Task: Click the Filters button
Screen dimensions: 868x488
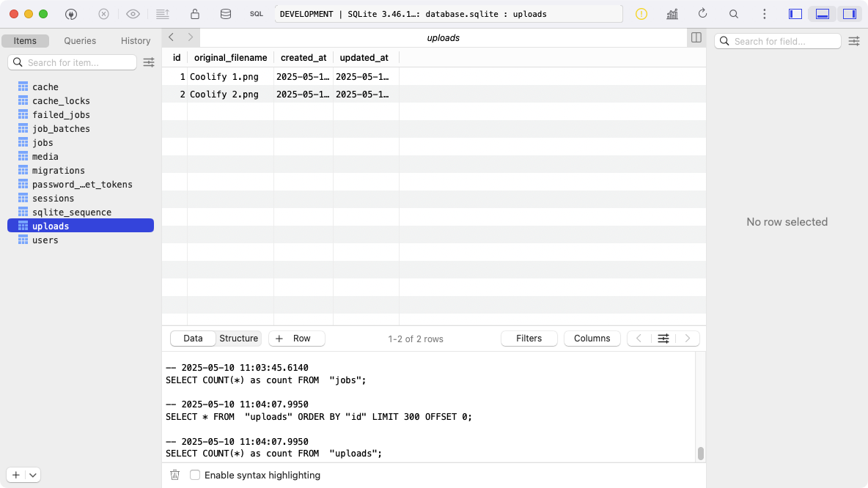Action: tap(529, 339)
